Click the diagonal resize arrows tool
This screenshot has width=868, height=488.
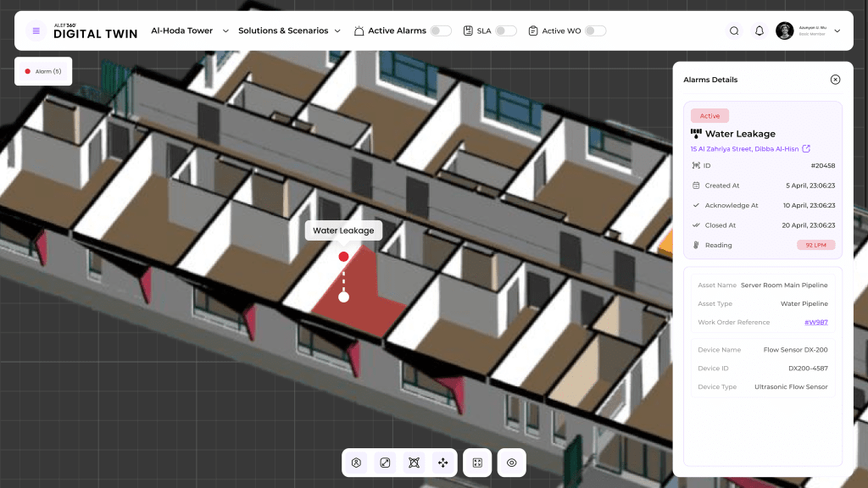tap(385, 463)
